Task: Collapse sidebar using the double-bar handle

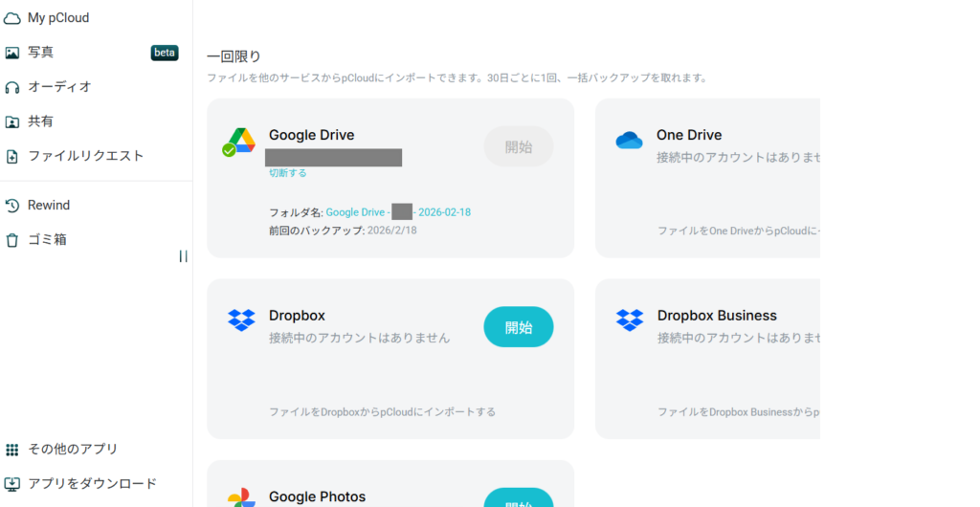Action: (x=183, y=256)
